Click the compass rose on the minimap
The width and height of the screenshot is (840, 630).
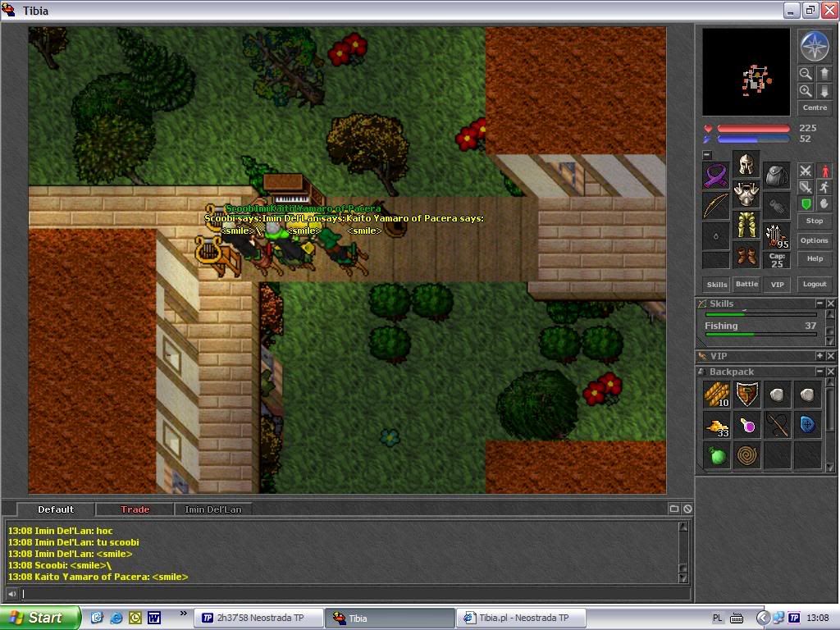815,46
